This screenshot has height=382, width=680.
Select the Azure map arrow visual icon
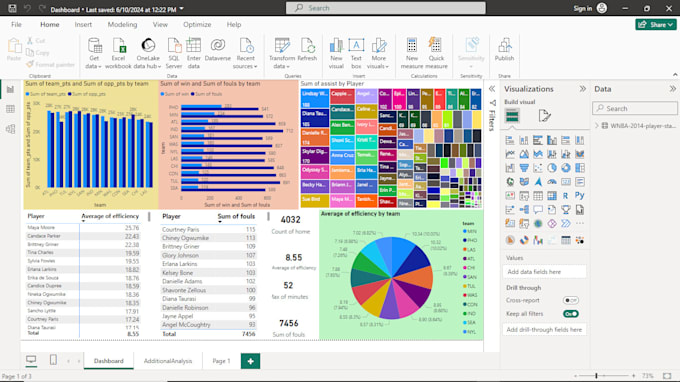(538, 182)
